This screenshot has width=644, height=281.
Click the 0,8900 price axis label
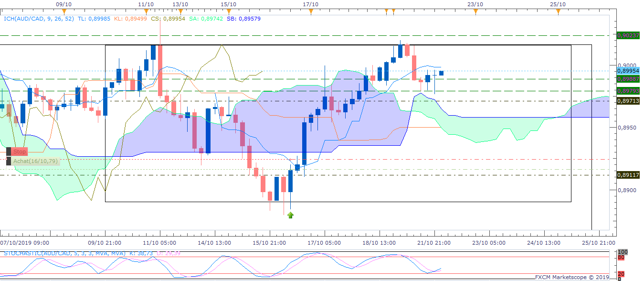(x=626, y=190)
